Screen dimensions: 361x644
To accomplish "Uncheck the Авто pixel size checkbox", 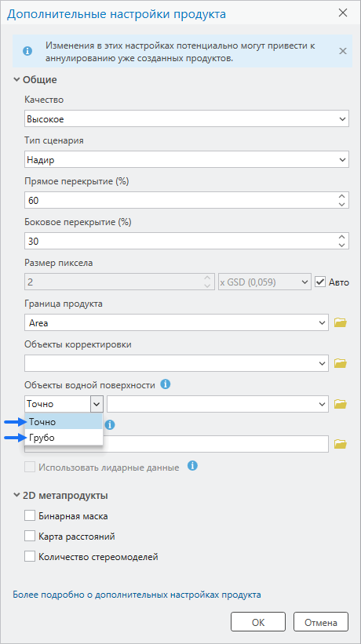I will pos(319,282).
